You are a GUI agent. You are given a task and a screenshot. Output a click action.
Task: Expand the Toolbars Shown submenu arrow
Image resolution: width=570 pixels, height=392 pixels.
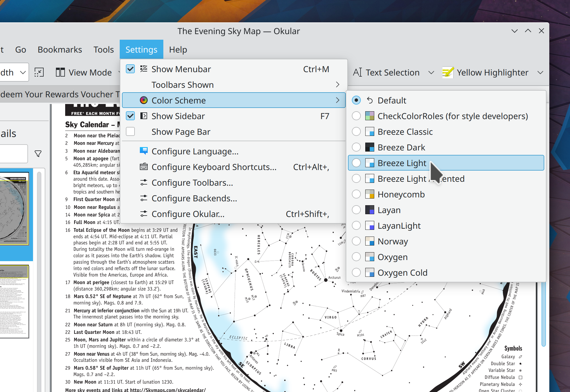337,85
